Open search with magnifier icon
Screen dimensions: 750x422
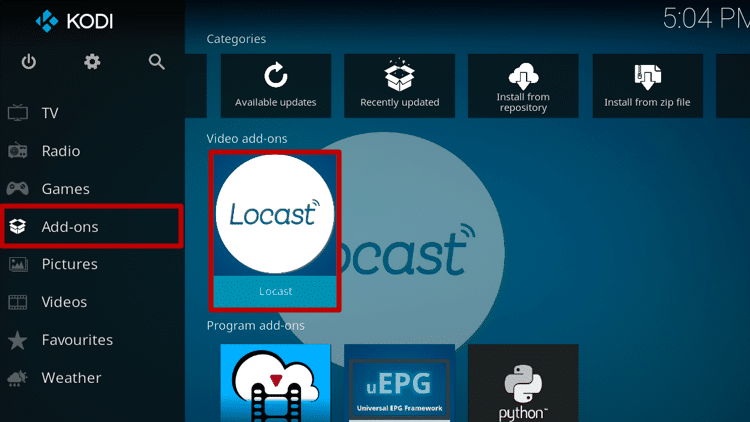pyautogui.click(x=156, y=62)
